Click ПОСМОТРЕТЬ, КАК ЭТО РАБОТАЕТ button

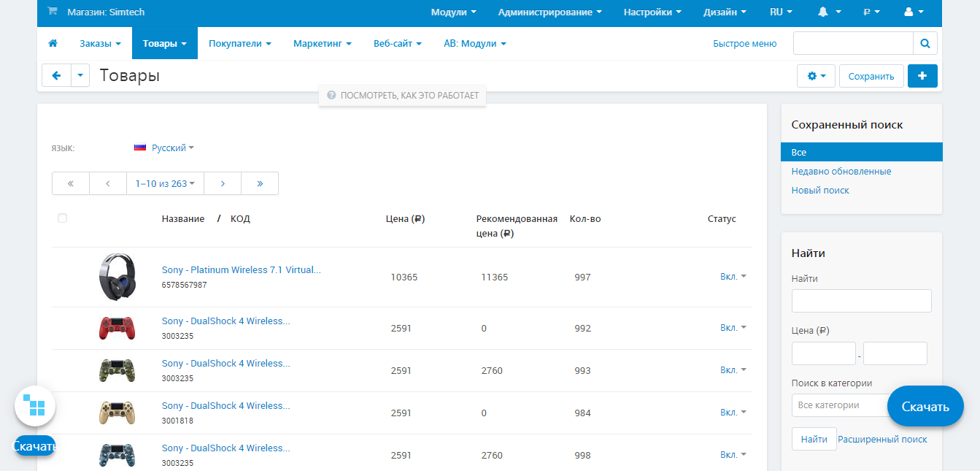pyautogui.click(x=402, y=96)
